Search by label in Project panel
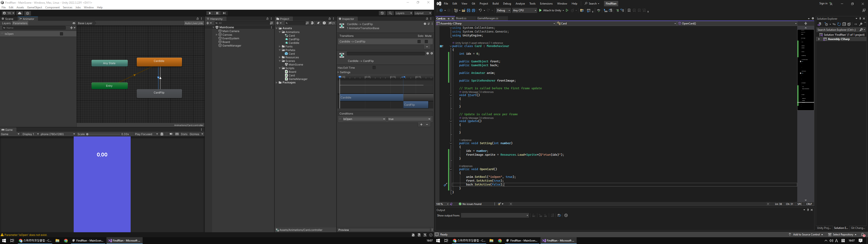Screen dimensions: 868x244 (x=318, y=23)
